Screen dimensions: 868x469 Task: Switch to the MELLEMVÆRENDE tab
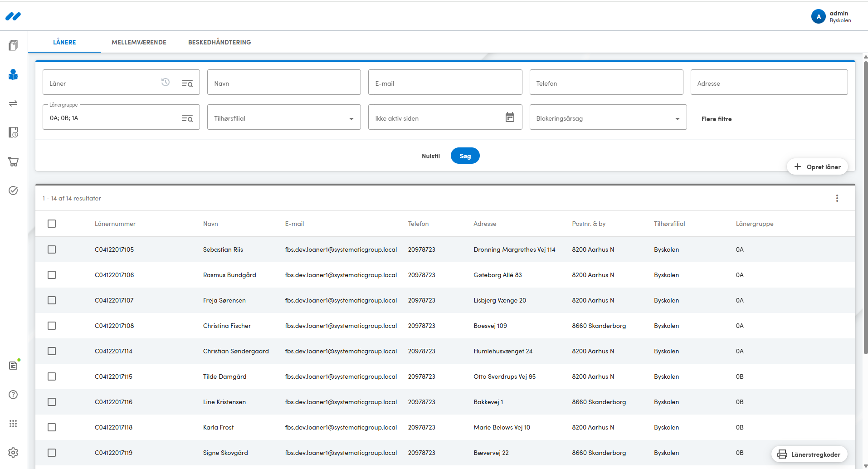coord(139,42)
